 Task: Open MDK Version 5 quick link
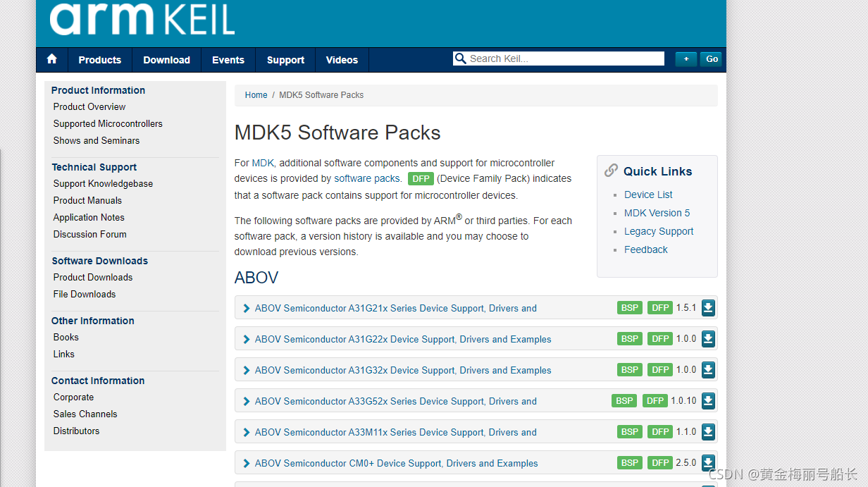(657, 213)
